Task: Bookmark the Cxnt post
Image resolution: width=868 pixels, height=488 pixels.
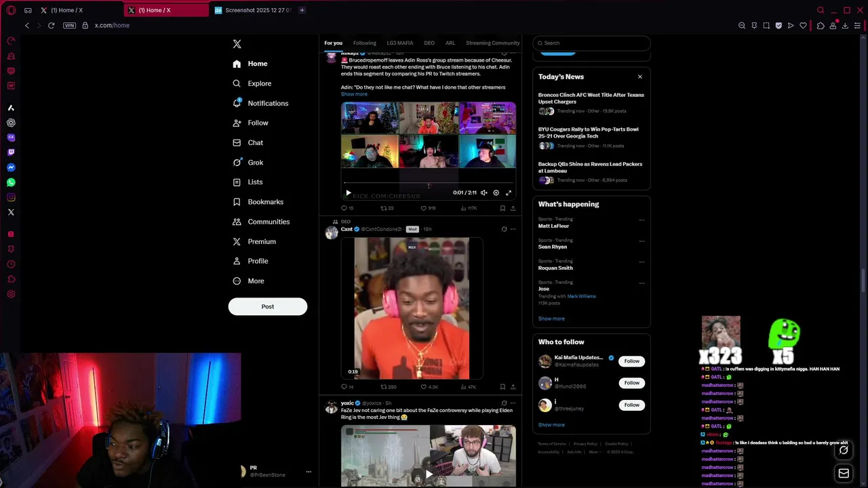Action: 502,386
